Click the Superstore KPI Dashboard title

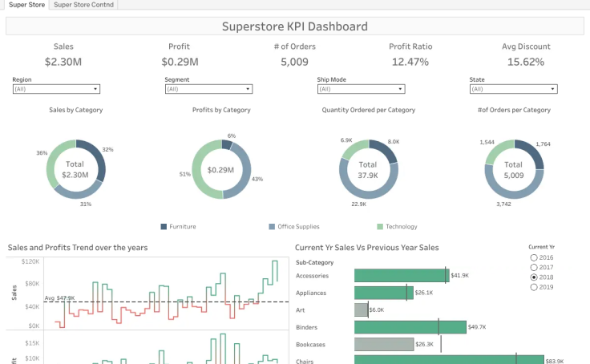[295, 26]
